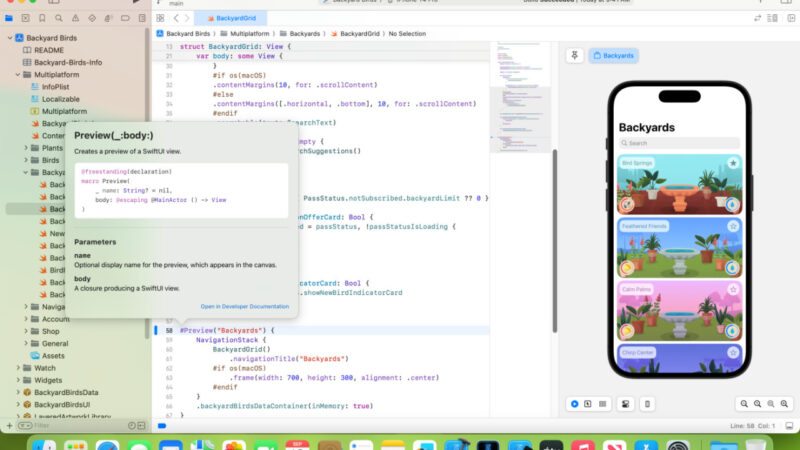The image size is (800, 450).
Task: Click the code review arrows icon
Action: tap(758, 18)
